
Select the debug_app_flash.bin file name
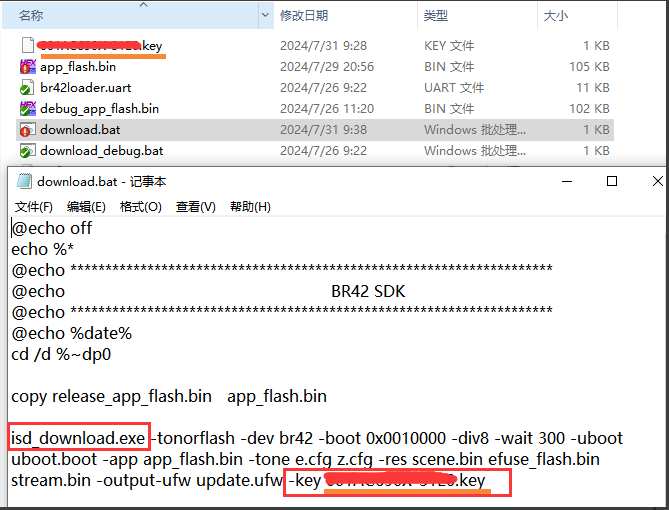coord(99,108)
